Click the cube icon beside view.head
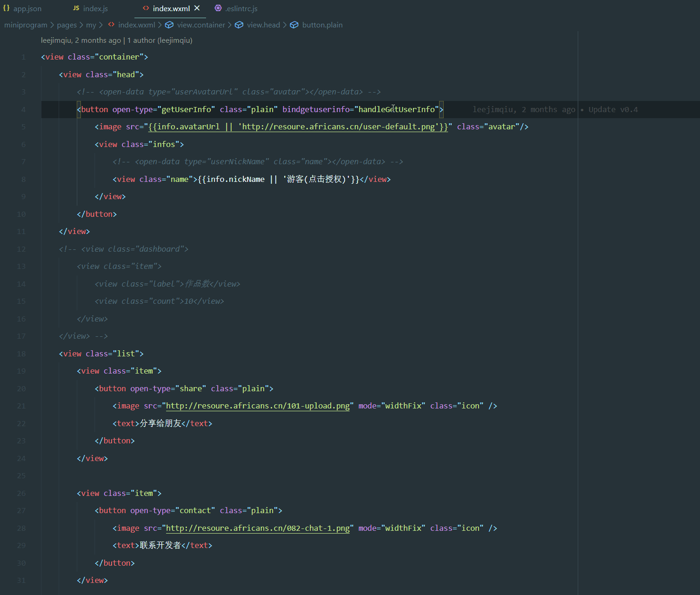The height and width of the screenshot is (595, 700). point(239,25)
